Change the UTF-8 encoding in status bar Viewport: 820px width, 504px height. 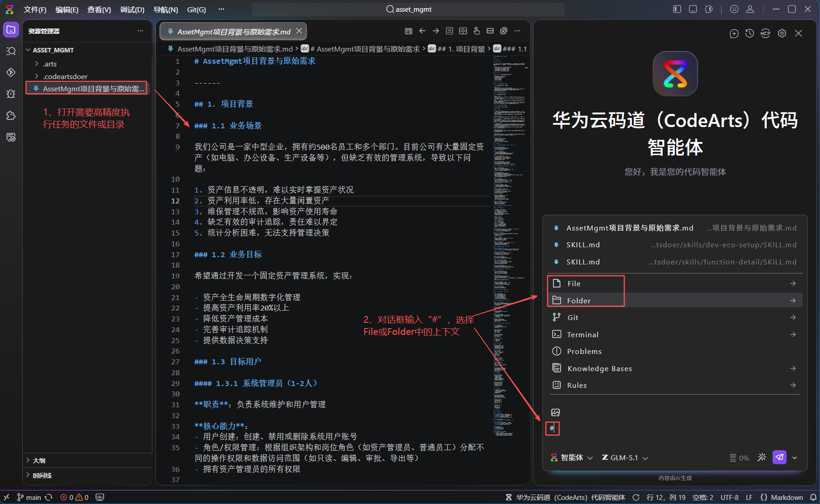click(x=729, y=497)
